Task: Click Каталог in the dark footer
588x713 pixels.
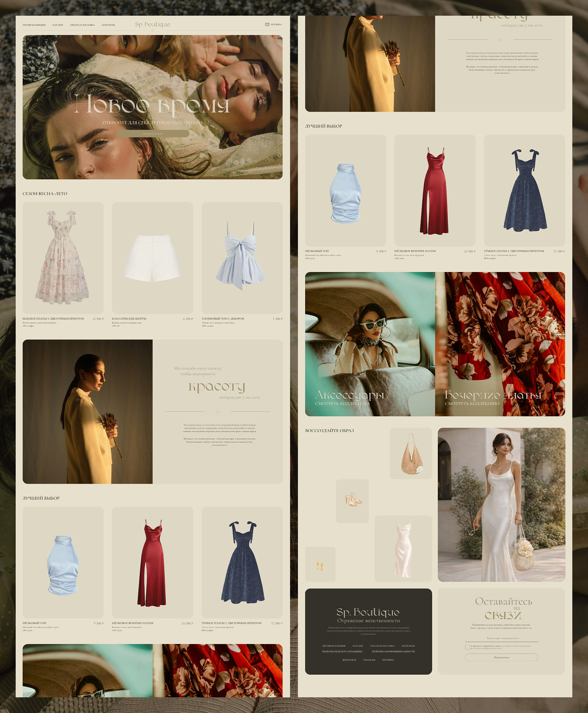Action: [x=358, y=646]
